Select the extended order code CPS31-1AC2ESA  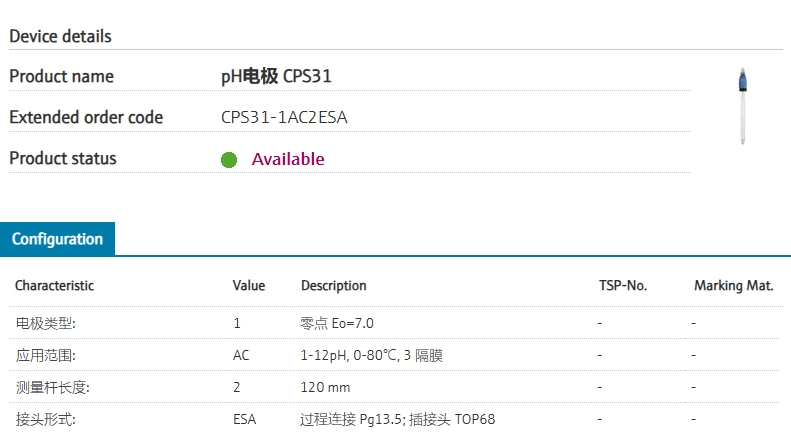284,118
